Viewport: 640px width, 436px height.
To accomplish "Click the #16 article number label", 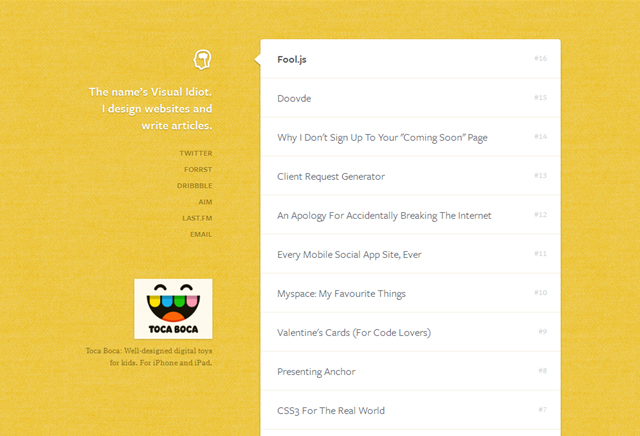I will pyautogui.click(x=540, y=58).
